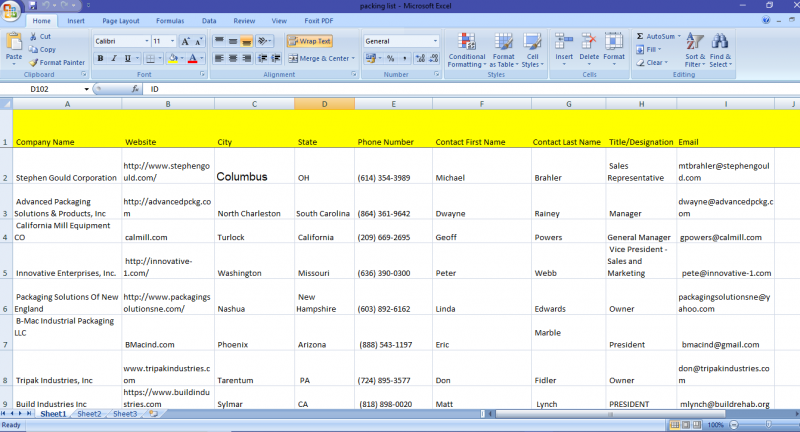This screenshot has height=432, width=800.
Task: Open the font size dropdown
Action: pyautogui.click(x=172, y=41)
